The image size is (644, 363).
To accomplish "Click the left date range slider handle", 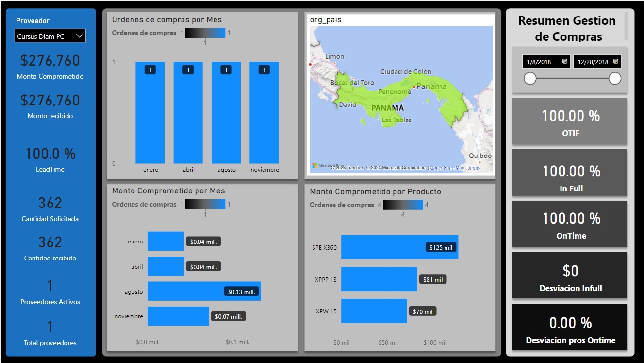I will click(x=530, y=78).
